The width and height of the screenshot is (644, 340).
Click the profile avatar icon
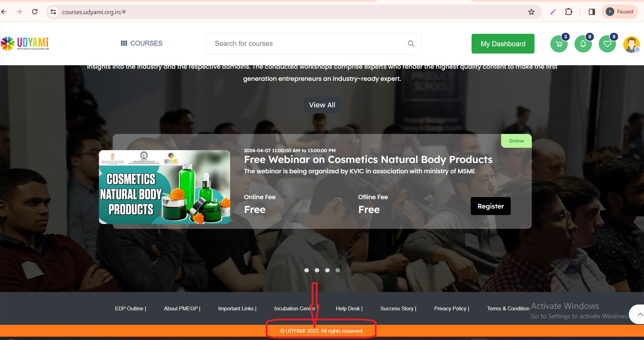click(x=631, y=44)
